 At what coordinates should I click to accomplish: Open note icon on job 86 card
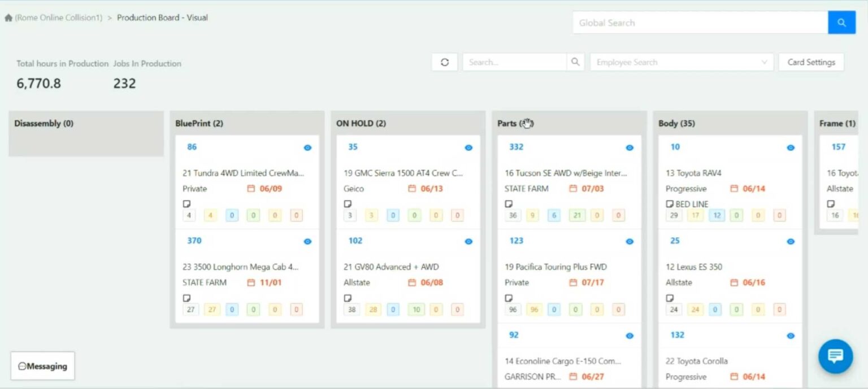pyautogui.click(x=186, y=204)
